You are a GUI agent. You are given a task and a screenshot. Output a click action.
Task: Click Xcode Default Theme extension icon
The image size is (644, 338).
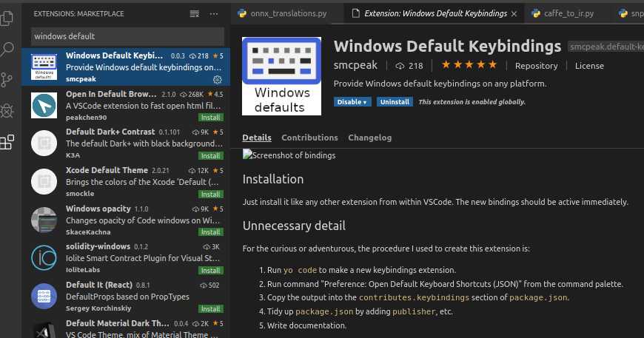44,181
